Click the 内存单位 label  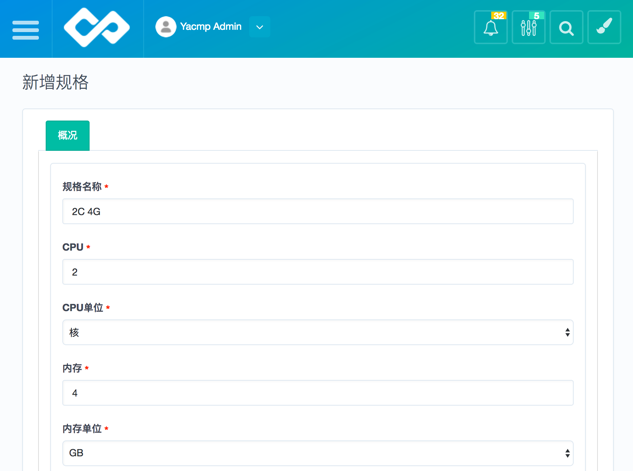82,429
